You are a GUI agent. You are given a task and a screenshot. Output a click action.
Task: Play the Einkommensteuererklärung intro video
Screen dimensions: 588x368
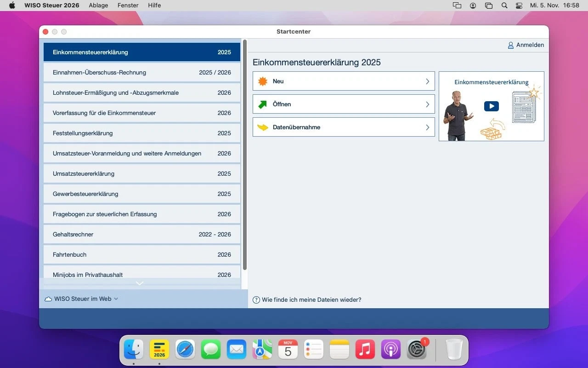pos(491,106)
